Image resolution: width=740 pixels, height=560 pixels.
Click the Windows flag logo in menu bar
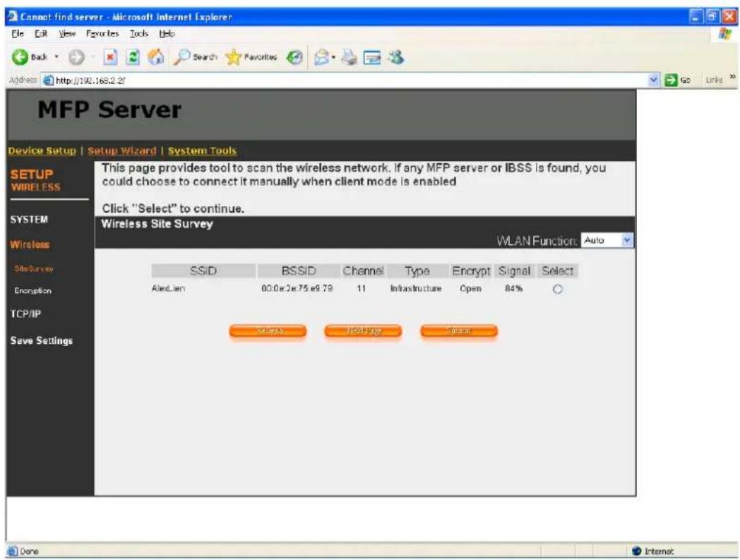(725, 33)
